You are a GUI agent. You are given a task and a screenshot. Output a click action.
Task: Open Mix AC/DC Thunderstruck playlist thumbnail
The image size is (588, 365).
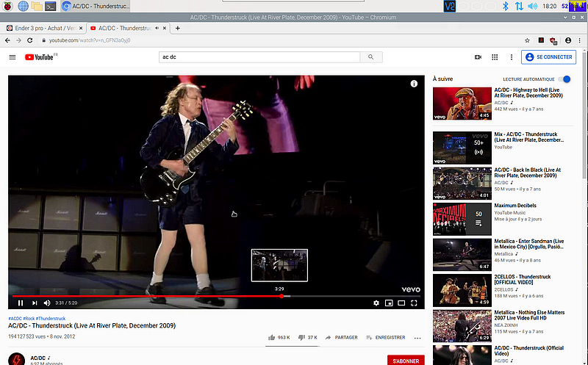(x=462, y=148)
